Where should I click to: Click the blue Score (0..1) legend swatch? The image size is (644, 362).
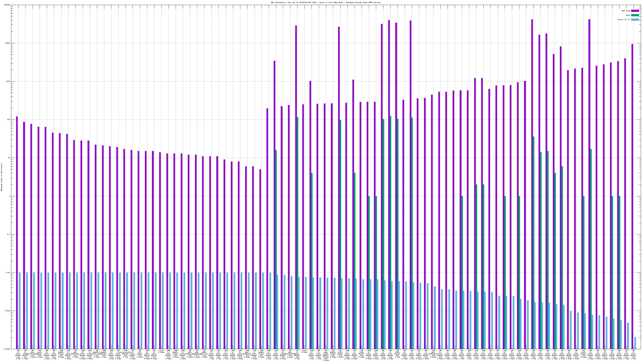[x=635, y=20]
